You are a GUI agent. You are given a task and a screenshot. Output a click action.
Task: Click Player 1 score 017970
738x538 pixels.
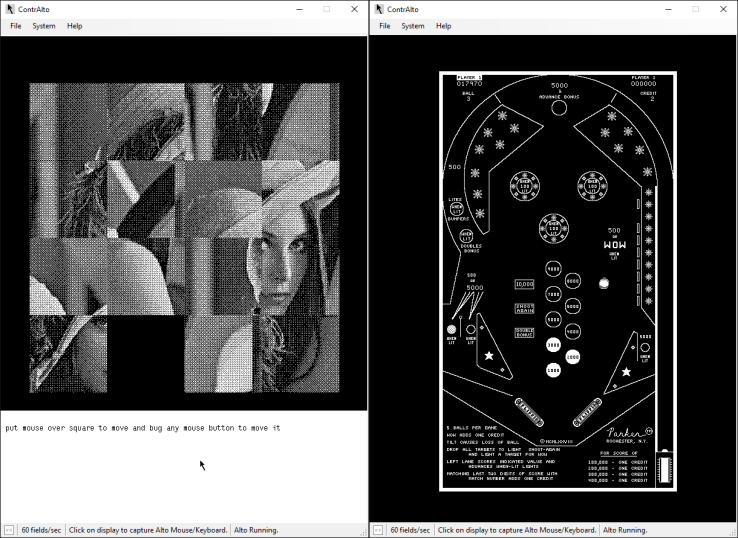pos(469,83)
